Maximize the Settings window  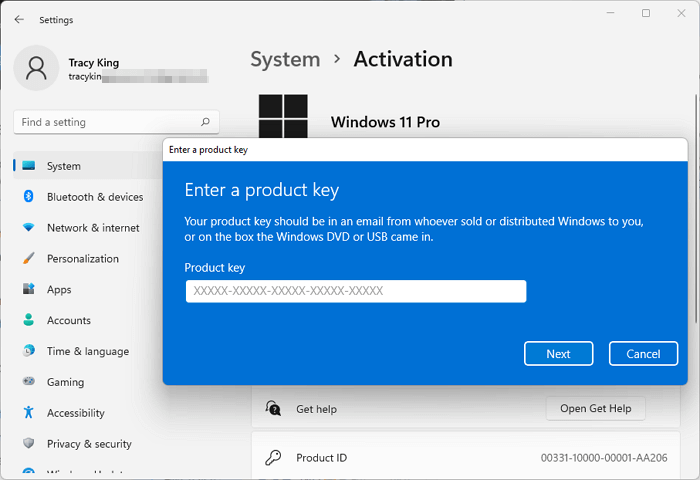coord(646,13)
